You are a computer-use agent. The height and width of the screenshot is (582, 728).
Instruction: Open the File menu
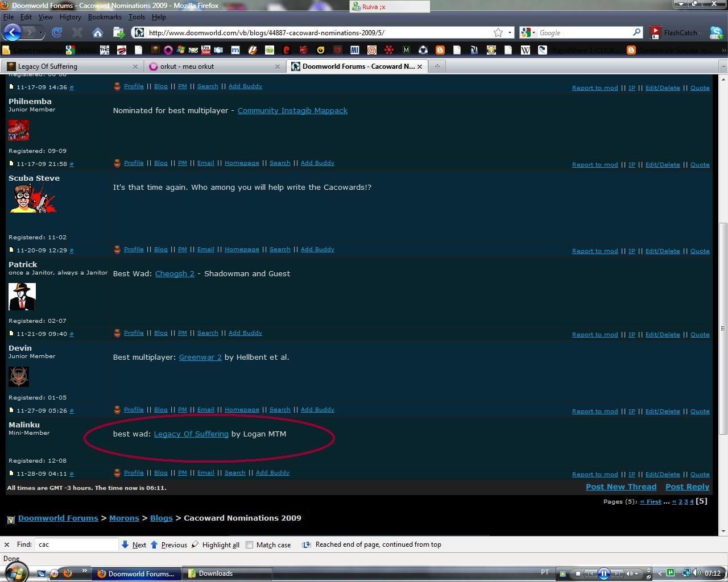9,17
